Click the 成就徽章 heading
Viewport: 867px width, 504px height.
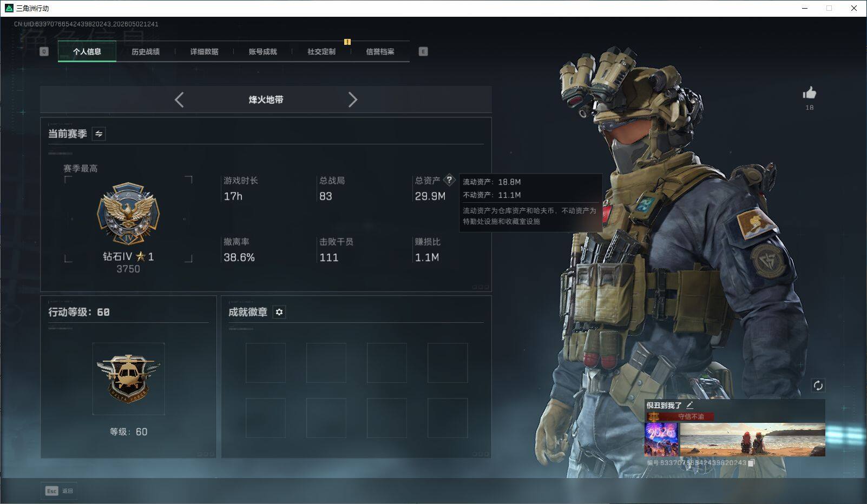coord(248,312)
